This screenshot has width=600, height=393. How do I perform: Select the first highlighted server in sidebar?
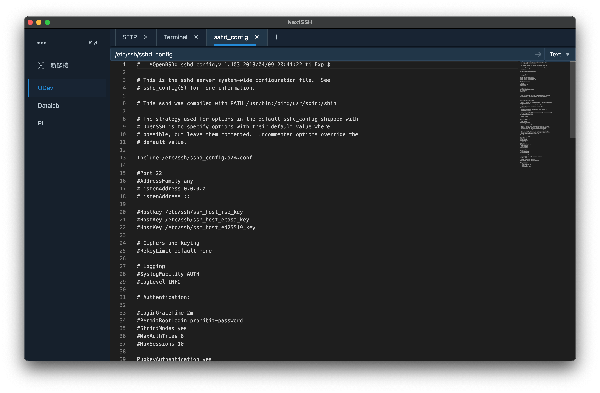point(67,88)
